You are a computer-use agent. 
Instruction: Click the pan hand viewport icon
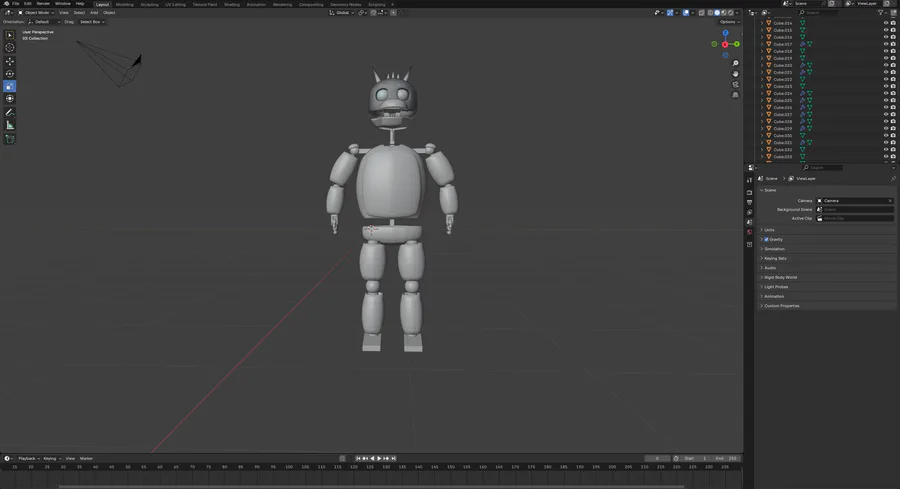tap(735, 73)
